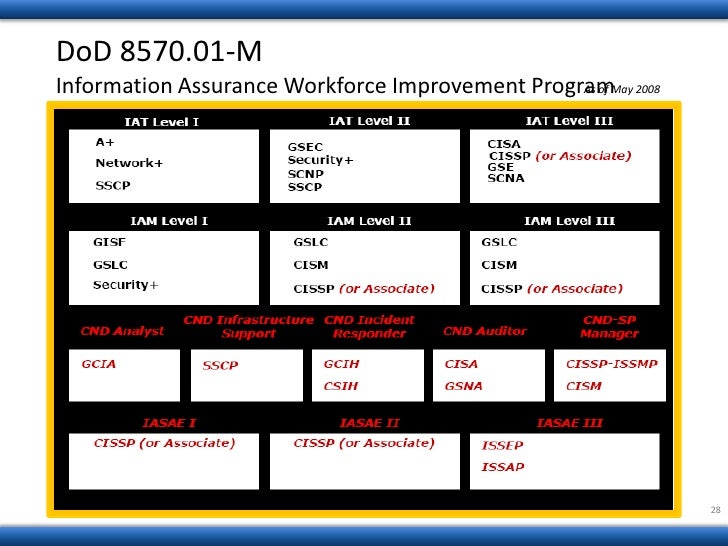Screen dimensions: 728x546
Task: Click Security+ under IAT Level II
Action: click(x=320, y=160)
